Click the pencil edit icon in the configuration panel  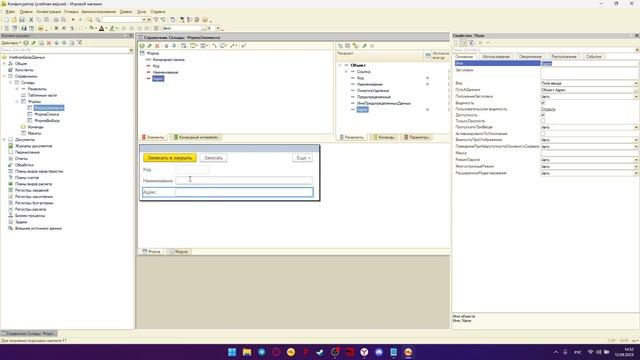pos(33,43)
